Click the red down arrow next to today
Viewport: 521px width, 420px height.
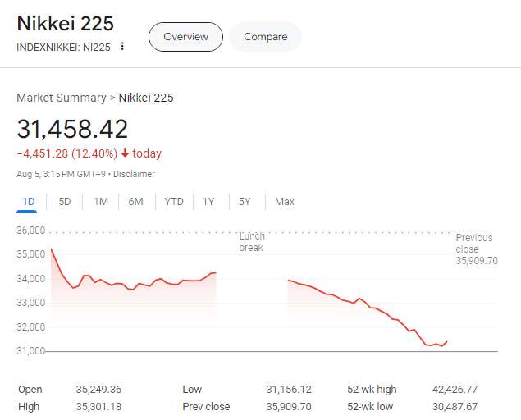coord(125,153)
